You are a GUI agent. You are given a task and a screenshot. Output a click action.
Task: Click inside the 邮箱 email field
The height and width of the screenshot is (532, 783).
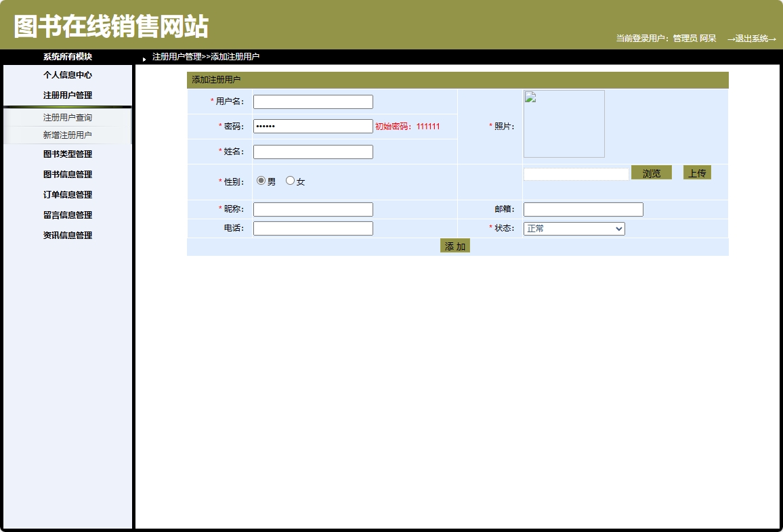click(583, 209)
